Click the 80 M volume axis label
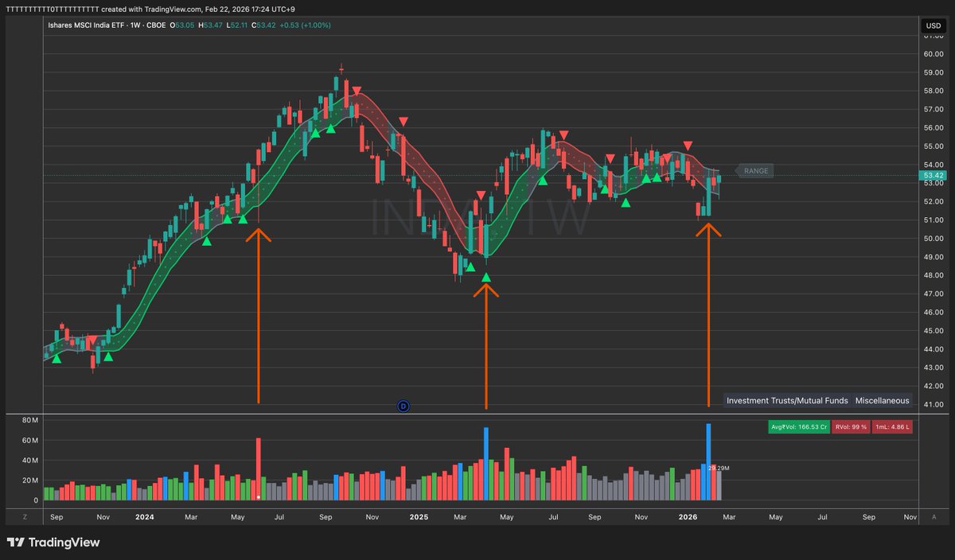955x560 pixels. tap(29, 420)
